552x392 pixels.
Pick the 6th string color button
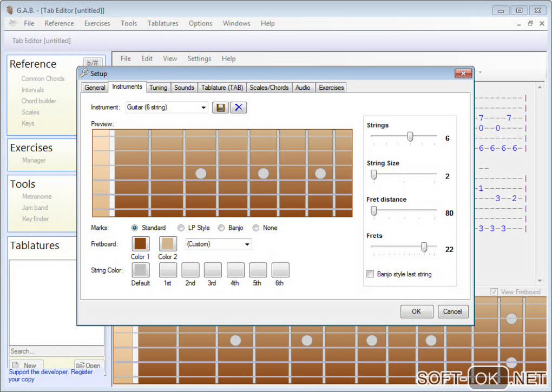pyautogui.click(x=280, y=270)
